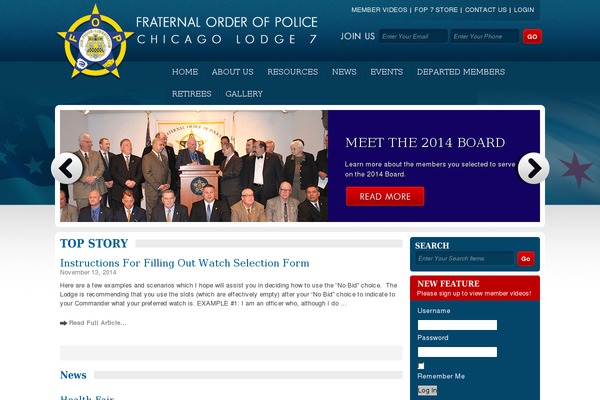Focus the Enter Your Email field
Screen dimensions: 600x400
click(413, 36)
